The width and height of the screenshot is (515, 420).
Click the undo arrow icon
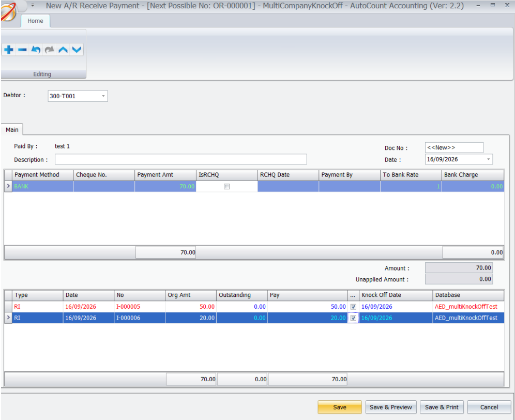[x=36, y=50]
